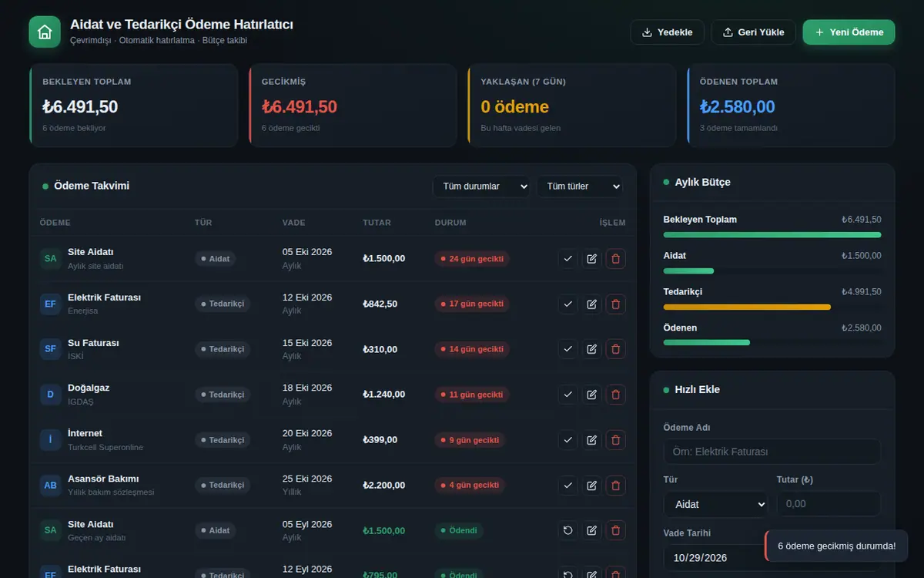Viewport: 924px width, 578px height.
Task: Edit the Asansör Bakımı payment
Action: (591, 486)
